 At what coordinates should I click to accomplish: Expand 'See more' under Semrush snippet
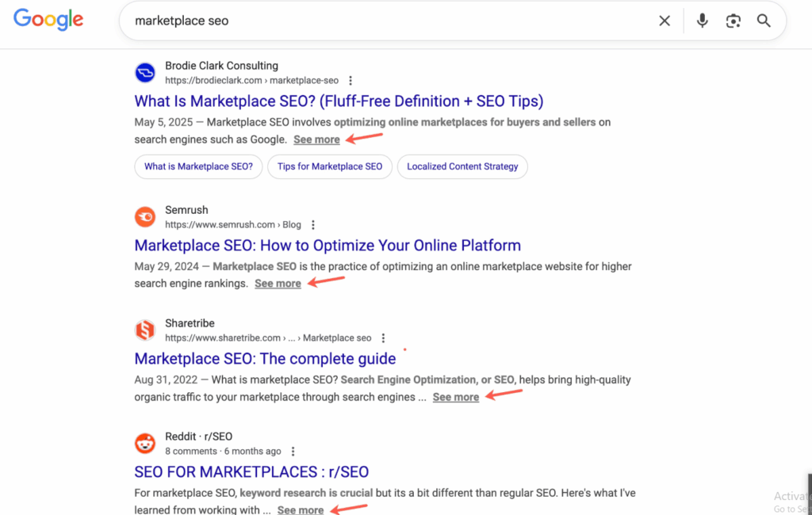tap(278, 283)
